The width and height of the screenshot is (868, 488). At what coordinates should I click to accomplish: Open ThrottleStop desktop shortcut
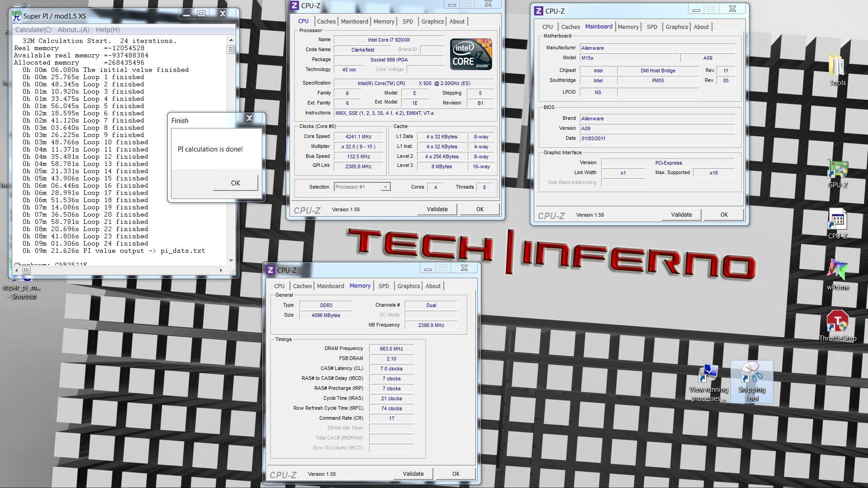[837, 326]
